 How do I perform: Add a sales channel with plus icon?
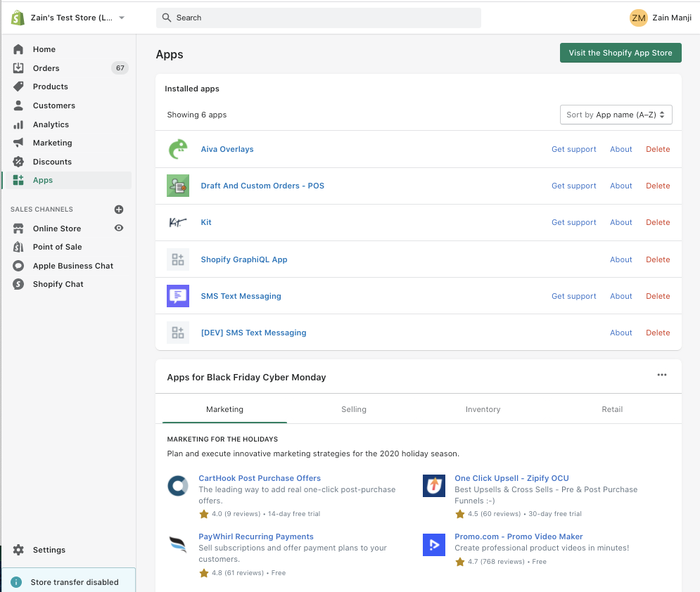coord(119,210)
